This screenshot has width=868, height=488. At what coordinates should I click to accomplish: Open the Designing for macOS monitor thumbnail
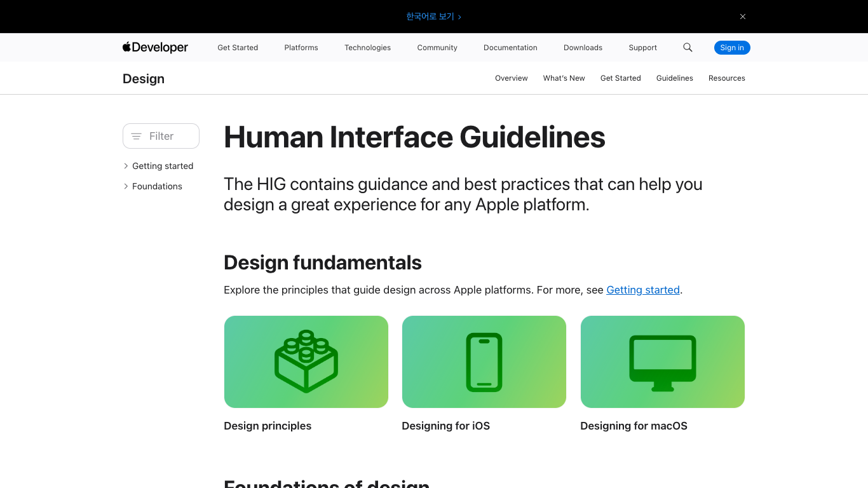point(663,362)
